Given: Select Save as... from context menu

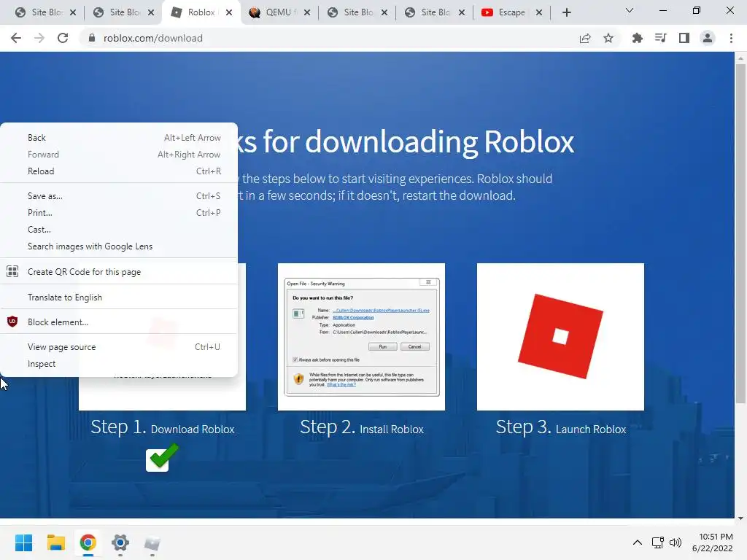Looking at the screenshot, I should click(119, 195).
